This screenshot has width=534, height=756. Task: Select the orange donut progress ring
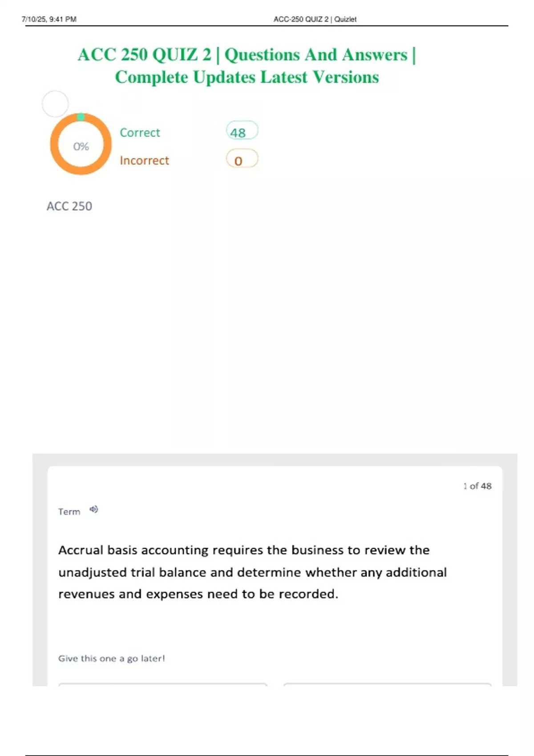(81, 144)
